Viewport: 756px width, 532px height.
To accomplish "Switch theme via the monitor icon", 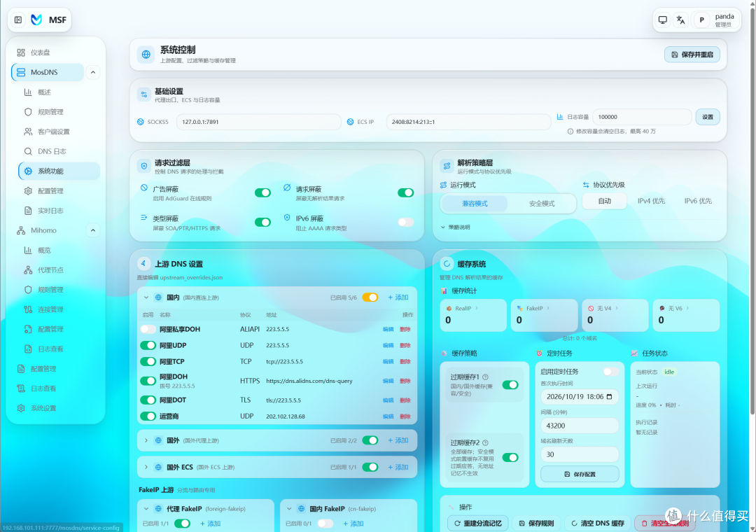I will [x=663, y=20].
